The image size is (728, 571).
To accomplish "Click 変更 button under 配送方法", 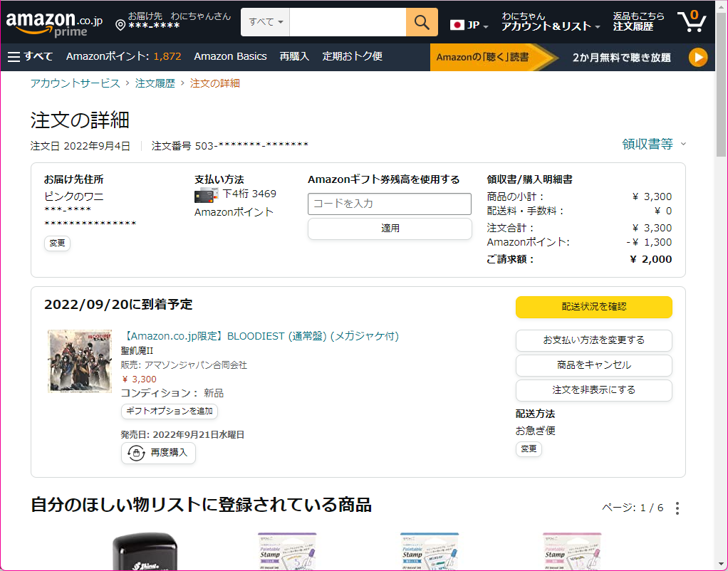I will tap(529, 449).
